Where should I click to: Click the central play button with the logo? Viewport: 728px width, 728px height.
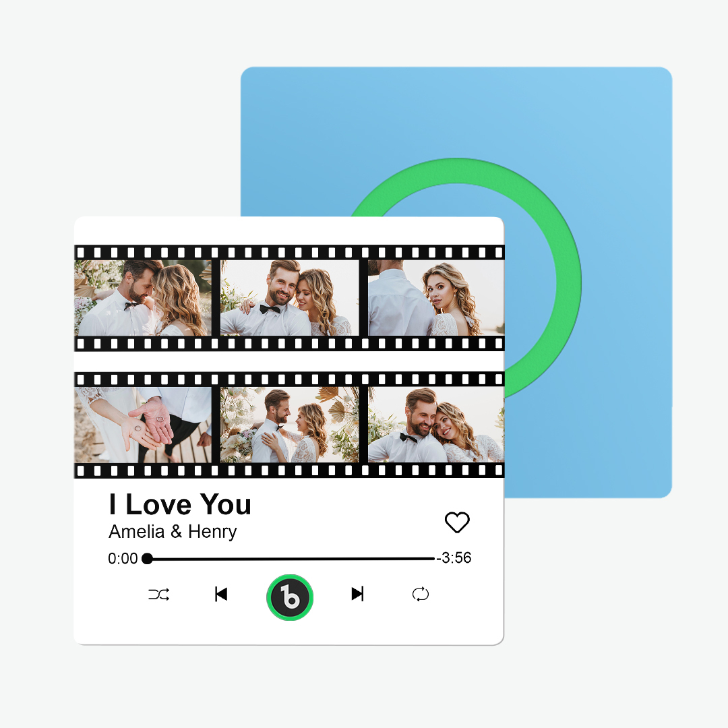click(290, 596)
